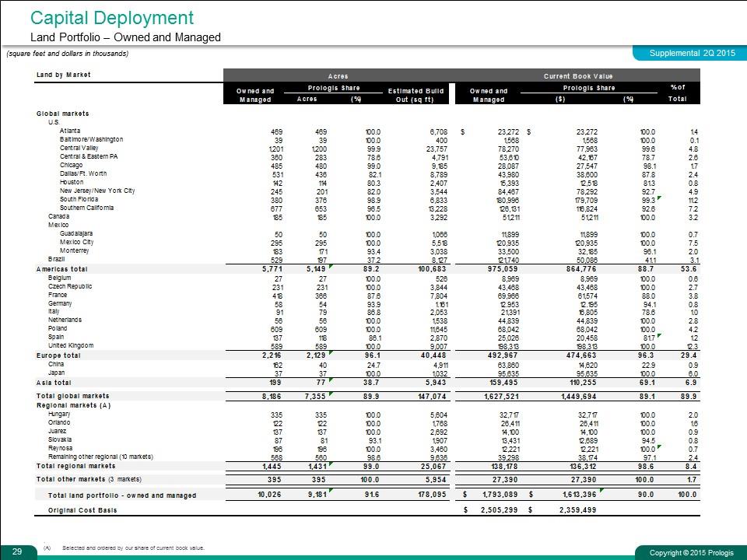Click the 'Current Book Value' column group header
Screen dimensions: 747x560
click(578, 76)
